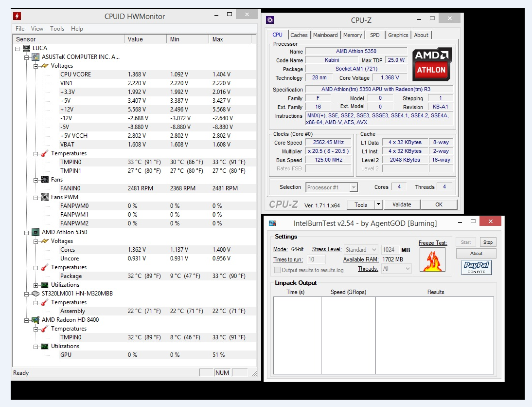Click Radeon Temperatures thermometer icon
The width and height of the screenshot is (532, 407).
click(x=45, y=329)
